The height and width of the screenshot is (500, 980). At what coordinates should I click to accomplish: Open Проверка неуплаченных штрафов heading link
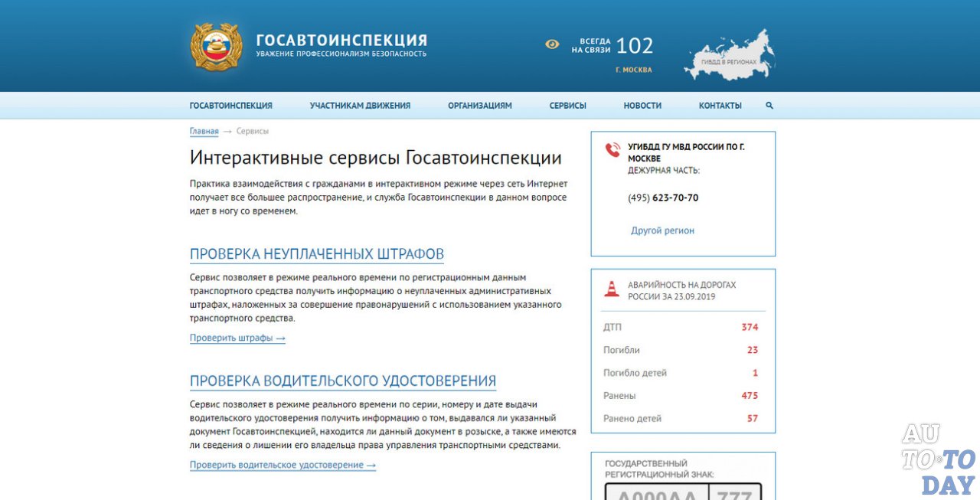point(317,254)
